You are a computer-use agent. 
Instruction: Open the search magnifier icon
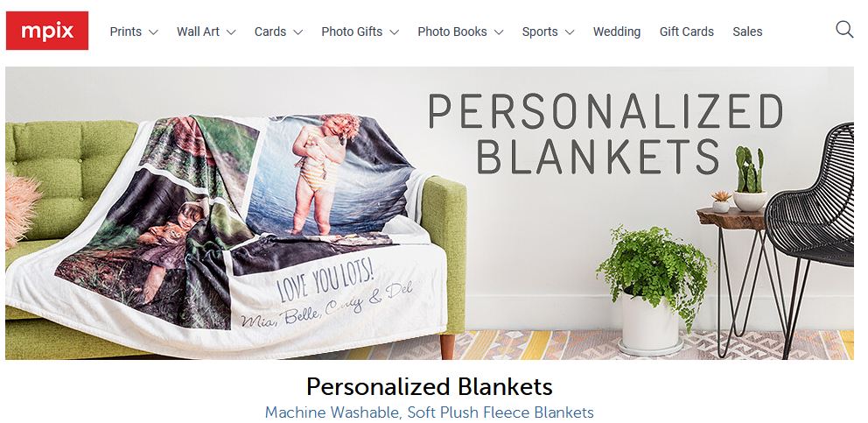[x=844, y=30]
